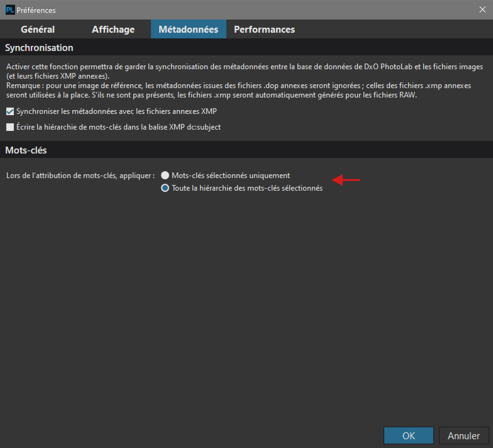Image resolution: width=493 pixels, height=448 pixels.
Task: Click the 'Lors de l'attribution de mots-clés, appliquer' label
Action: pos(80,176)
